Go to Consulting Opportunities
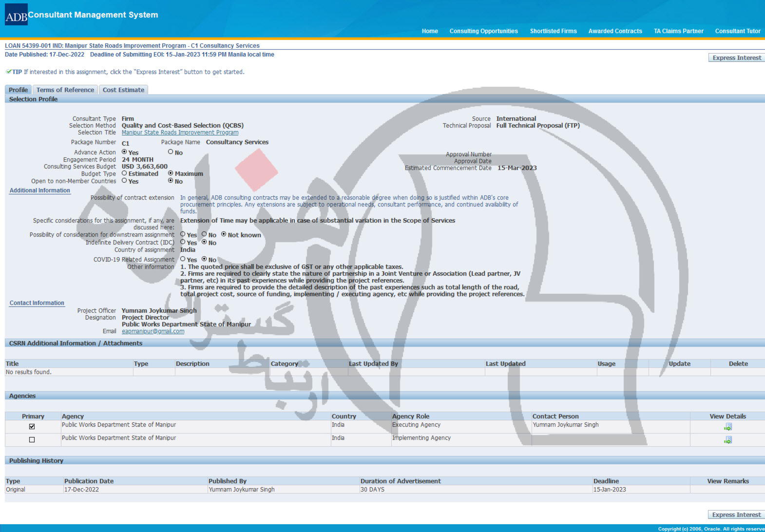 (x=483, y=31)
